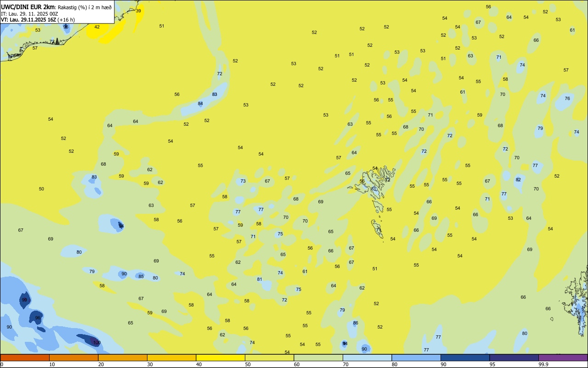Click the '42' value in the bright yellow area
This screenshot has width=588, height=368.
coord(97,27)
